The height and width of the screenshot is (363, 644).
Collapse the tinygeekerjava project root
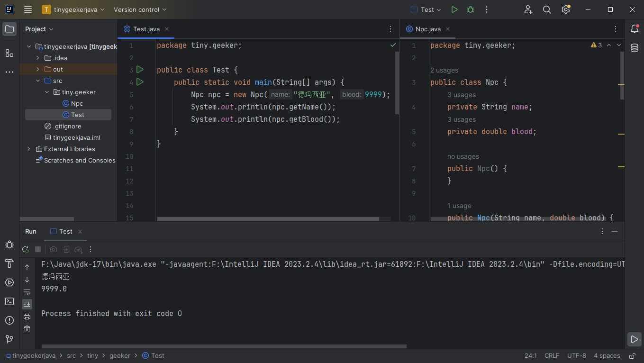point(29,46)
